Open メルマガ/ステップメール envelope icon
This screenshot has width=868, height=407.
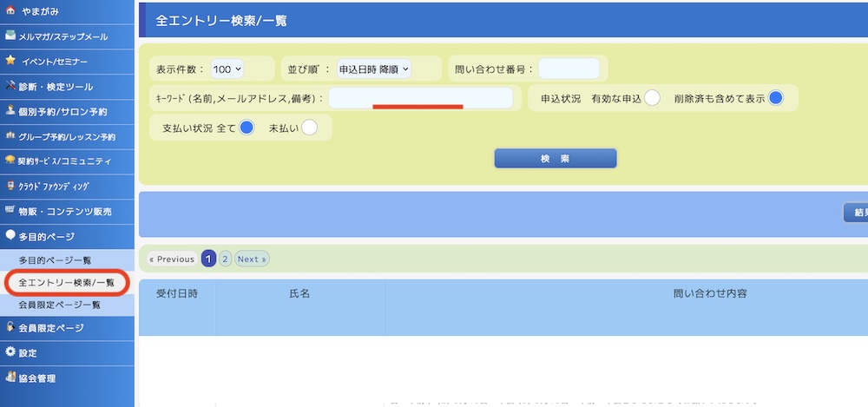pyautogui.click(x=10, y=36)
